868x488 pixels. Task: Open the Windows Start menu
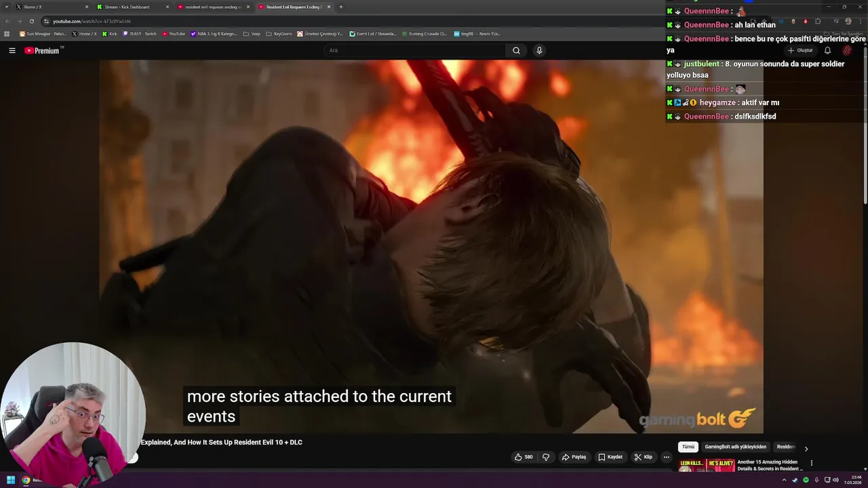click(x=11, y=480)
